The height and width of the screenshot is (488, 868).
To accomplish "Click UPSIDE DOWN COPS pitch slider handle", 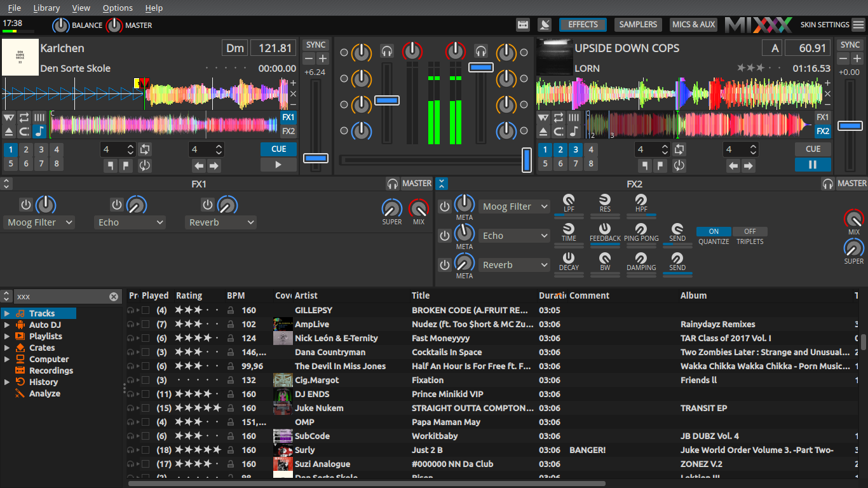I will tap(850, 126).
